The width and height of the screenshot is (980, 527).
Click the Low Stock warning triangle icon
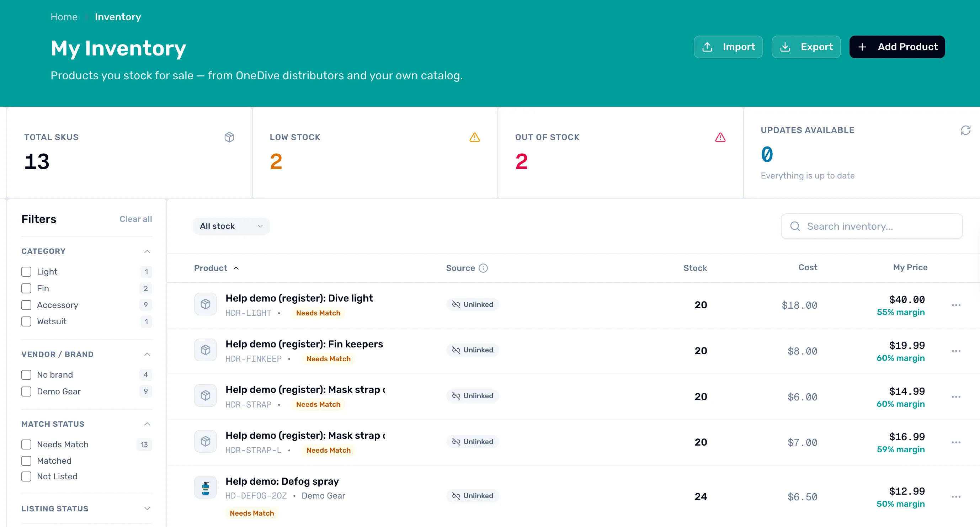click(x=474, y=137)
